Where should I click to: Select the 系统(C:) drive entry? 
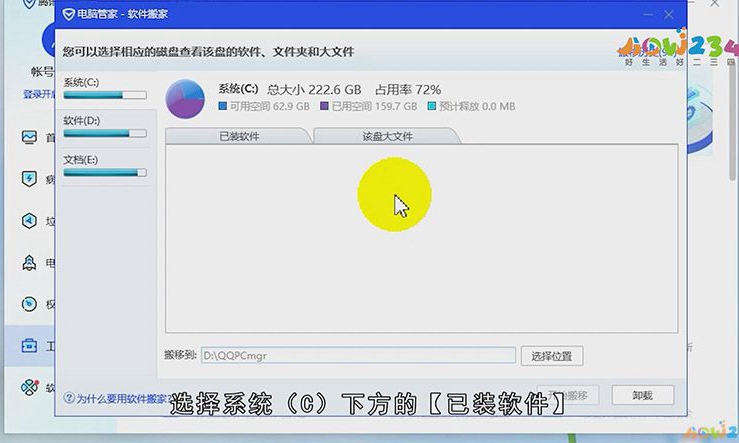point(105,89)
